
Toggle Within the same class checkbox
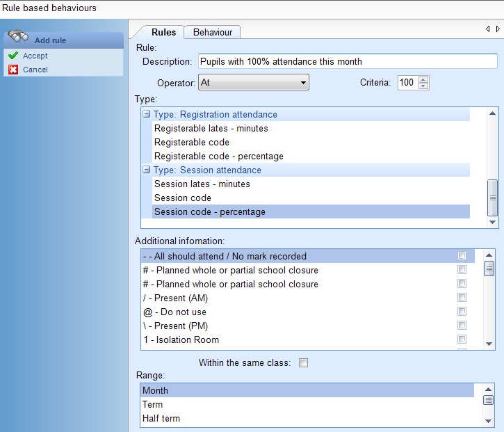pos(303,363)
